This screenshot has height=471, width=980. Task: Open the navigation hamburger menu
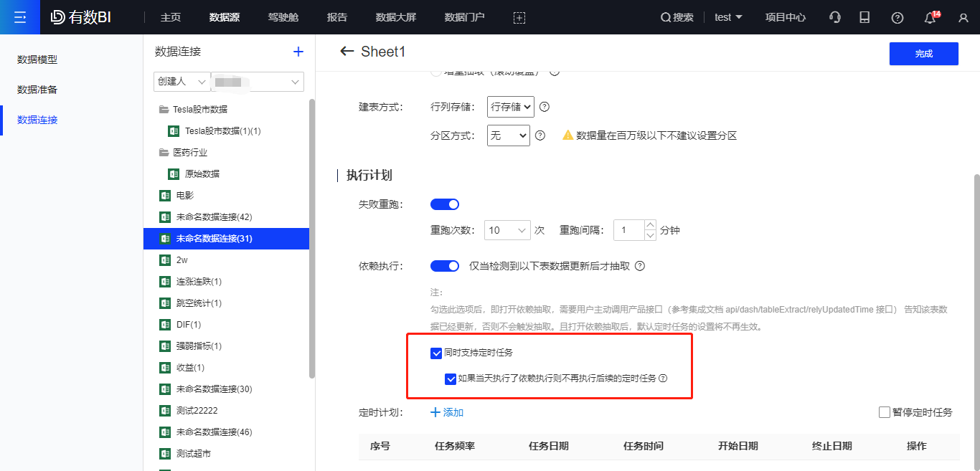pos(19,16)
